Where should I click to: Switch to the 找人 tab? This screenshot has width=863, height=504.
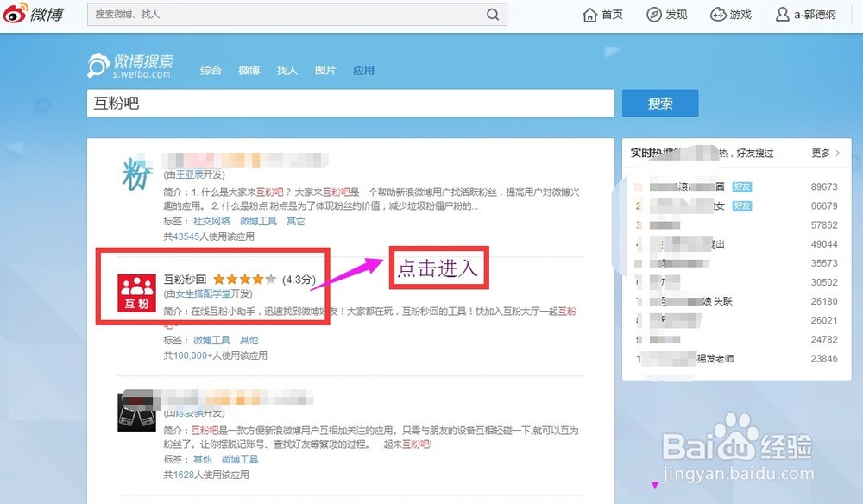(287, 71)
